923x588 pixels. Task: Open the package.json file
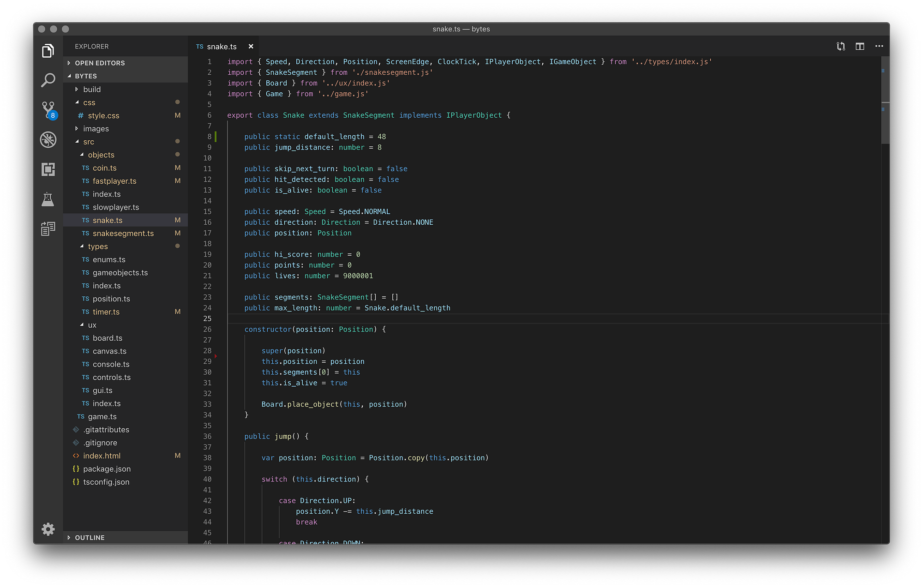[107, 468]
